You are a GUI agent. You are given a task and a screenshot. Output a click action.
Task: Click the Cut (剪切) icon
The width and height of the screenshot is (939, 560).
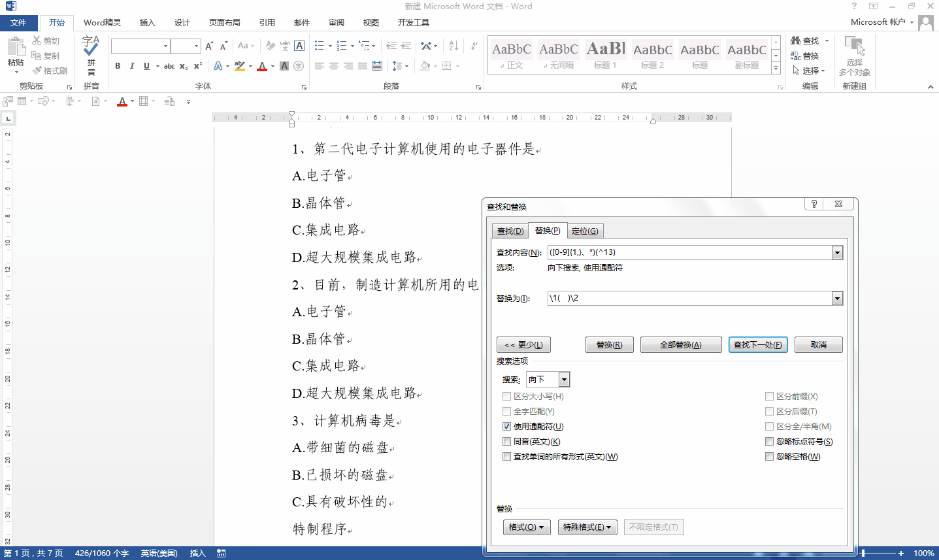[37, 41]
